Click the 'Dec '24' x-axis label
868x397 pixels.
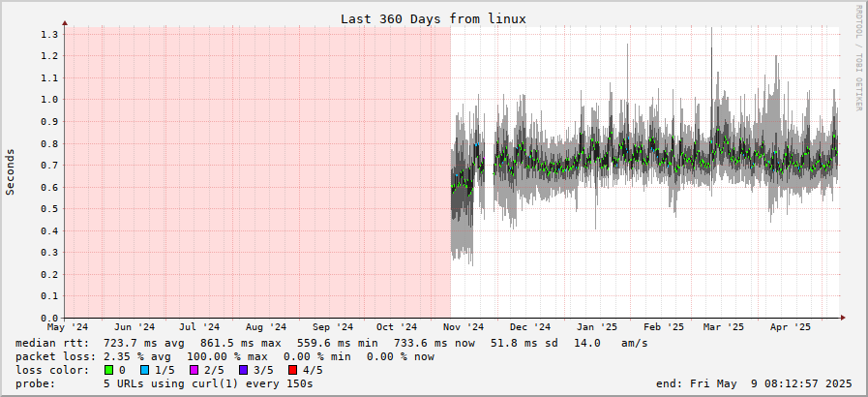pyautogui.click(x=531, y=328)
